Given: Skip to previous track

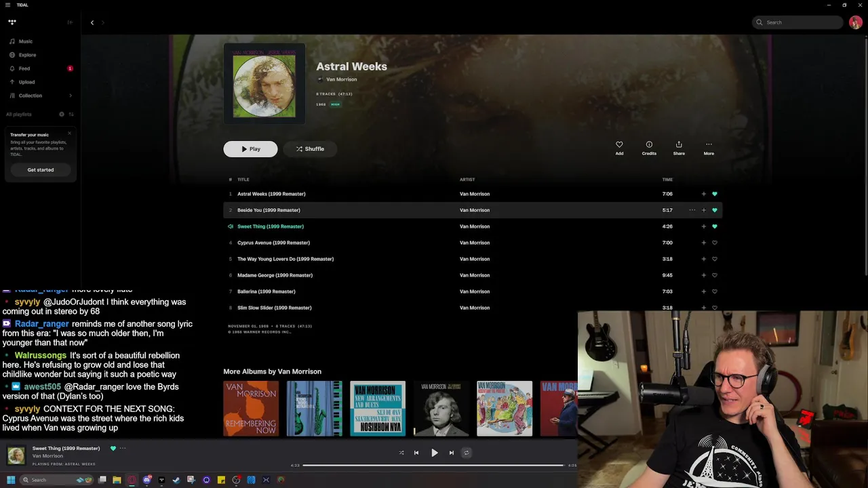Looking at the screenshot, I should 416,453.
